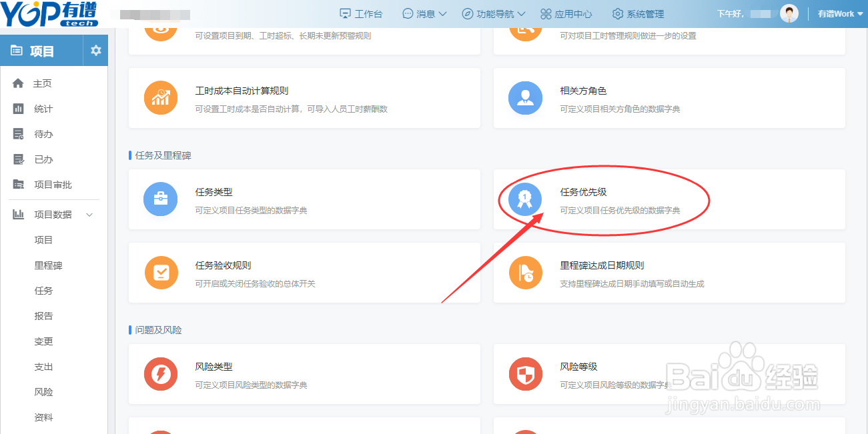This screenshot has height=434, width=868.
Task: Select the 任务类型 briefcase icon
Action: [161, 199]
